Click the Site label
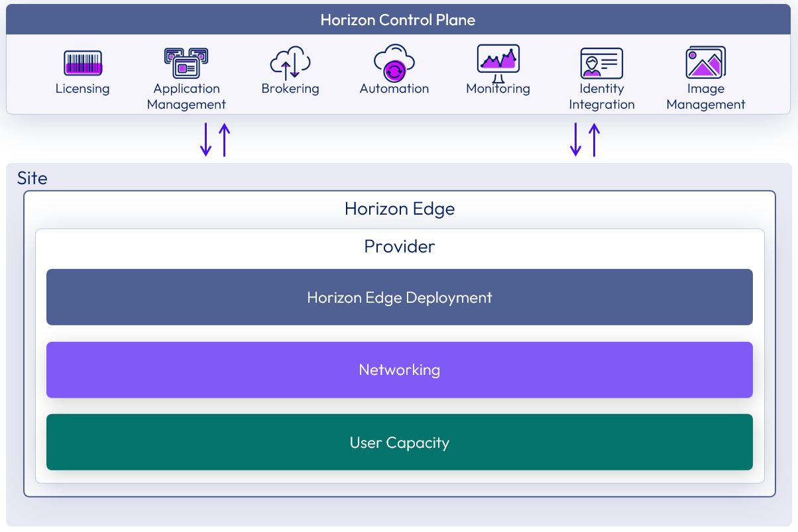798x532 pixels. coord(32,179)
